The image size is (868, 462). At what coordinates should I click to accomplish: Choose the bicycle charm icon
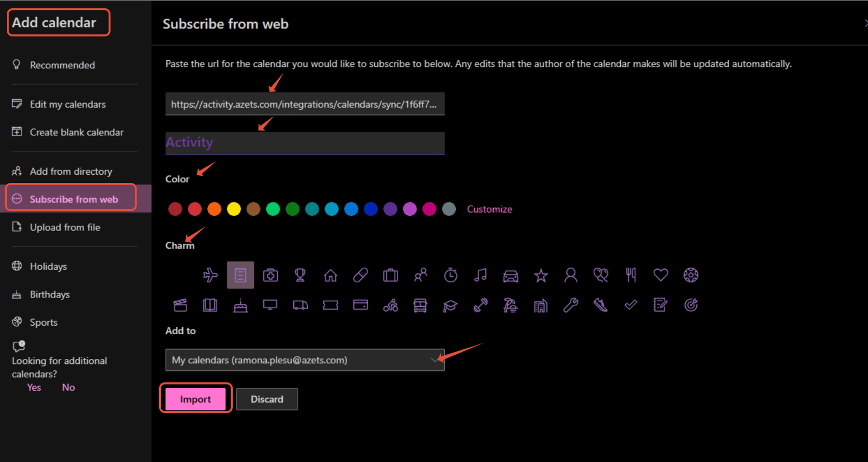pyautogui.click(x=391, y=305)
